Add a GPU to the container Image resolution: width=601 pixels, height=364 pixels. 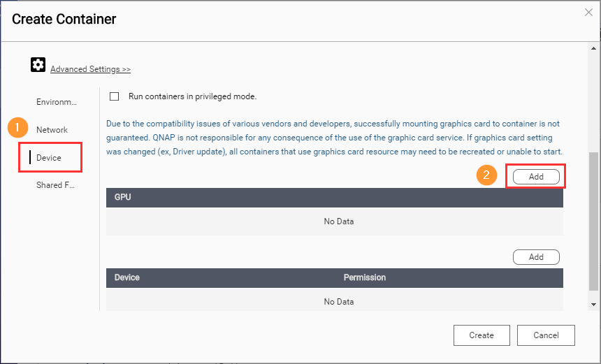(536, 177)
